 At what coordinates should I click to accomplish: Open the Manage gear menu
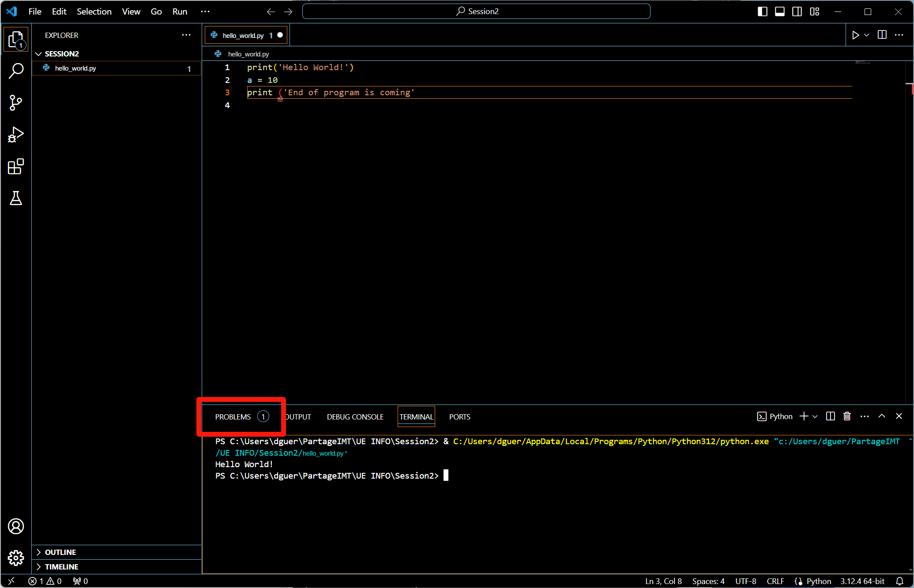point(16,558)
